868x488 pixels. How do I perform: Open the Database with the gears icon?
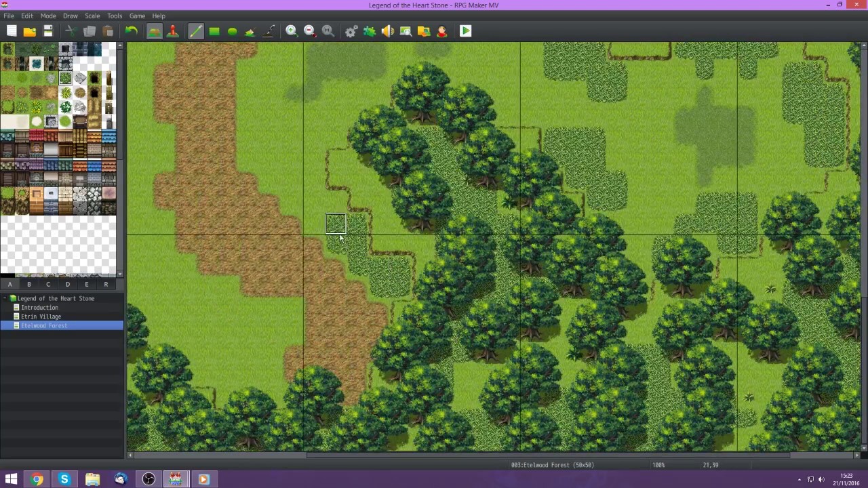pyautogui.click(x=351, y=31)
